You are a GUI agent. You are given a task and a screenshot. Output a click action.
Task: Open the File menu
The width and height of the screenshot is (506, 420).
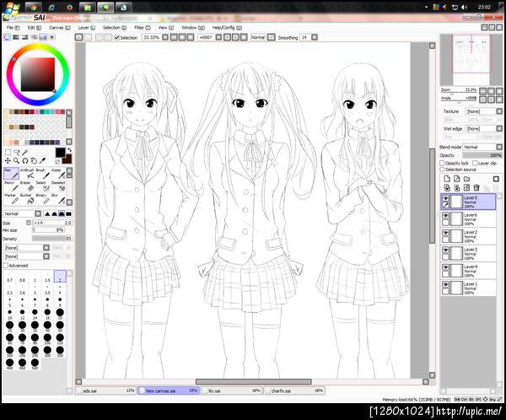tap(13, 28)
